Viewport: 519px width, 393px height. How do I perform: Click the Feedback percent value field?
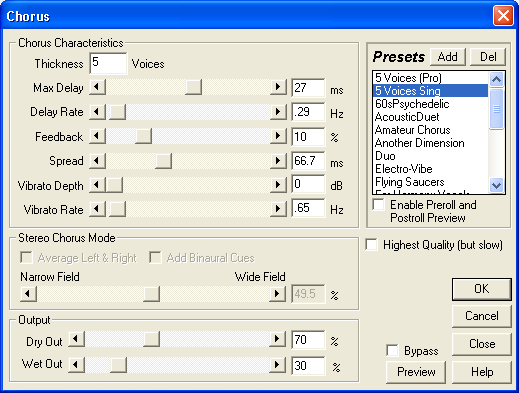point(308,137)
